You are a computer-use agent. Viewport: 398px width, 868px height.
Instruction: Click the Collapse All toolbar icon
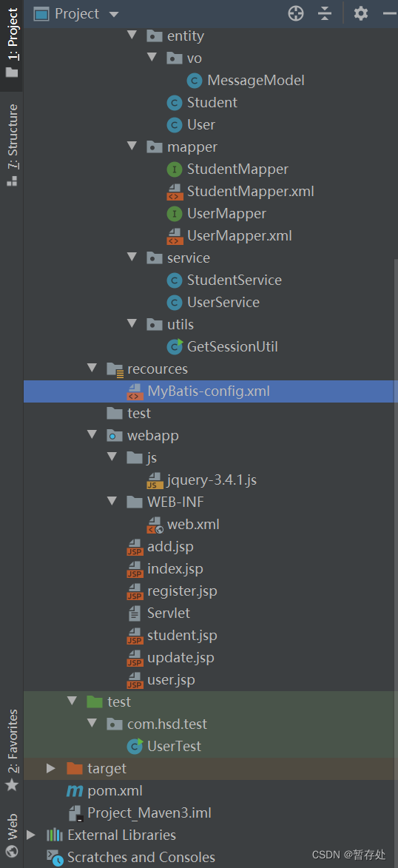coord(325,13)
